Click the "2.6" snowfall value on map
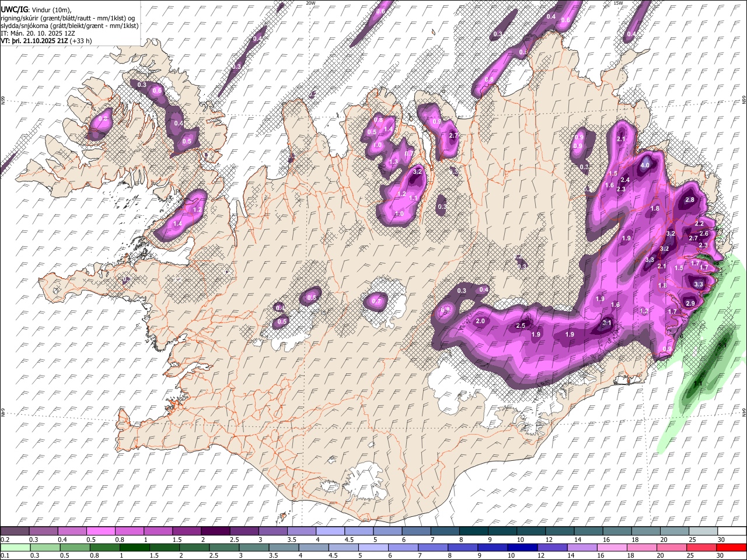The image size is (747, 560). pyautogui.click(x=704, y=233)
